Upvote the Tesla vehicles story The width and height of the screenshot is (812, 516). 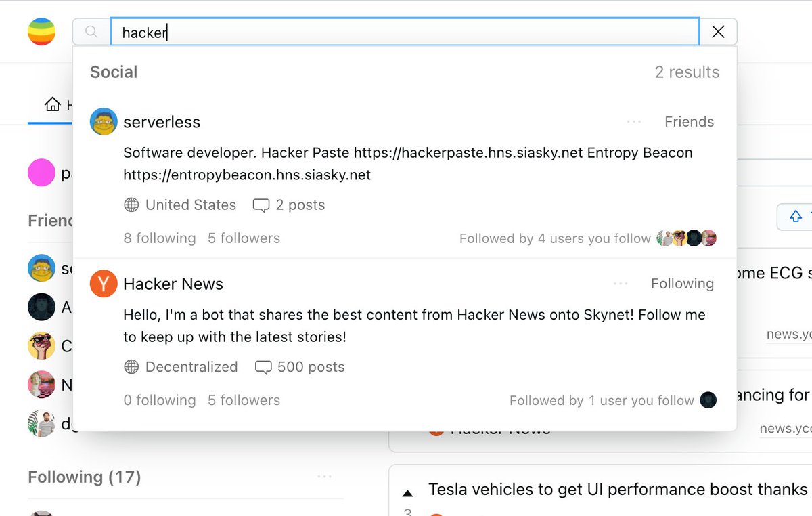click(407, 492)
